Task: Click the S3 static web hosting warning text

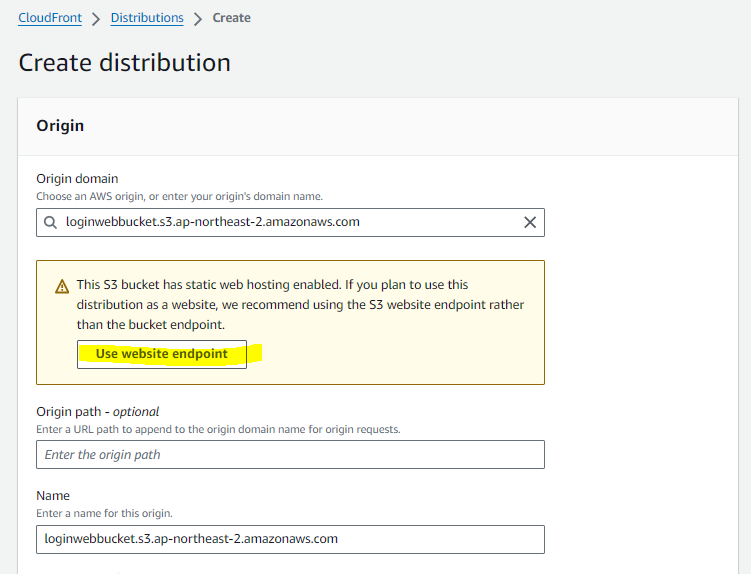Action: click(x=300, y=305)
